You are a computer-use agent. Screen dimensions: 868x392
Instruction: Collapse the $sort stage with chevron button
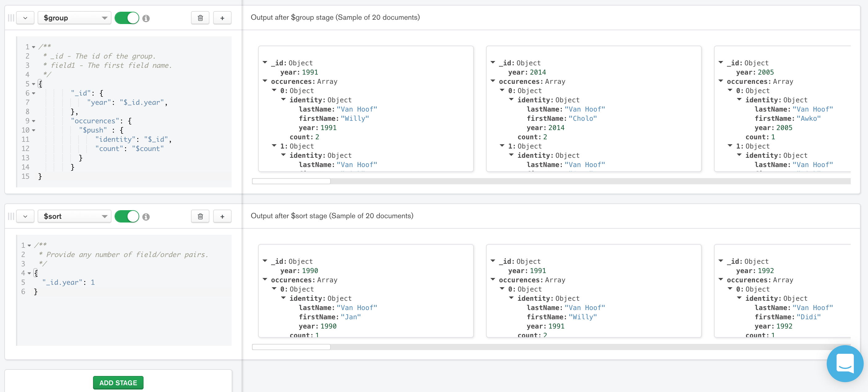(x=25, y=216)
